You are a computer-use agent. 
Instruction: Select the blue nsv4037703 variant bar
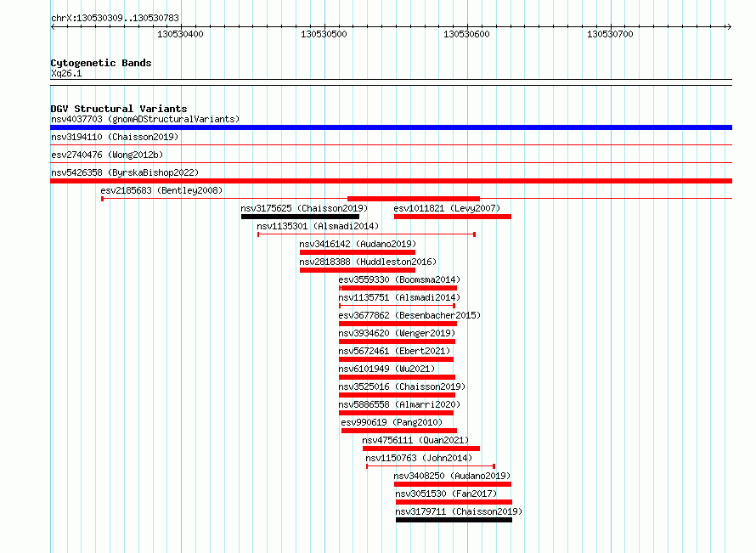[x=391, y=127]
